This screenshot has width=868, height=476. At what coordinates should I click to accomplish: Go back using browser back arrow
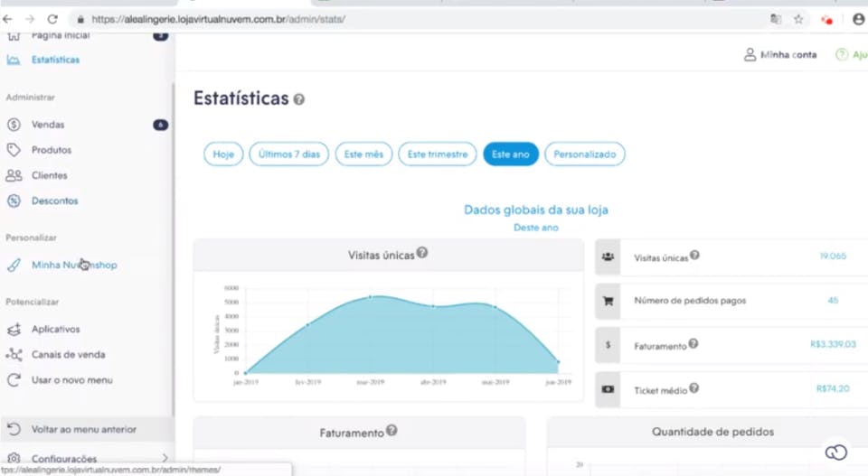click(x=7, y=19)
